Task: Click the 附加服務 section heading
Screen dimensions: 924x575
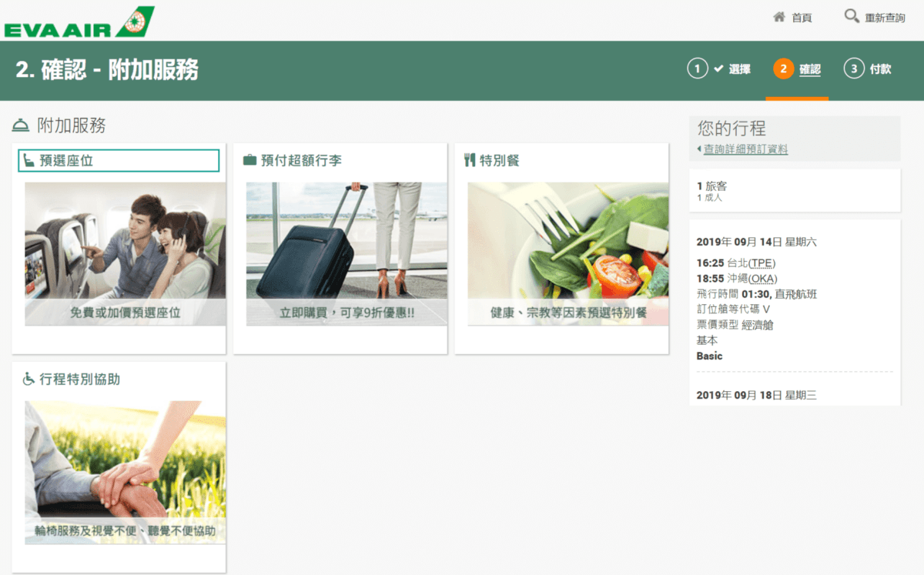Action: point(72,125)
